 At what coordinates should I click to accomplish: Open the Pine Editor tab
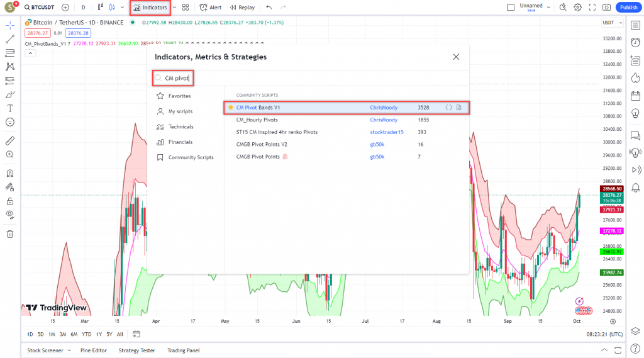tap(94, 350)
